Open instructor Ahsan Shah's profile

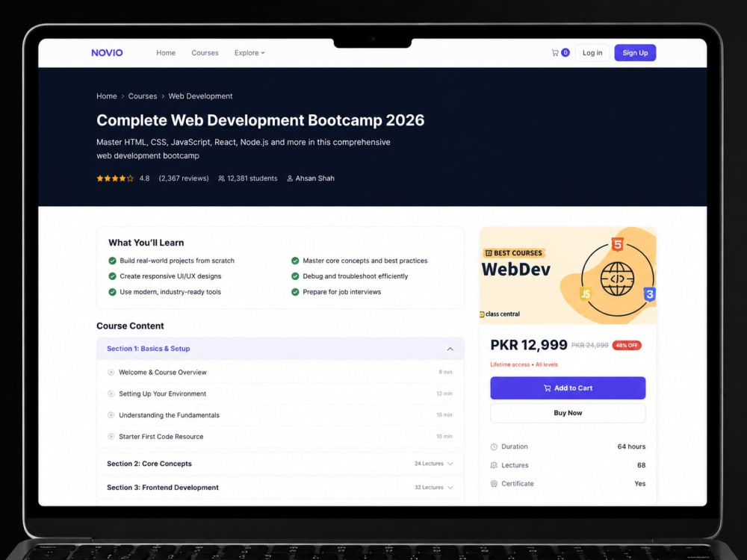pos(315,178)
